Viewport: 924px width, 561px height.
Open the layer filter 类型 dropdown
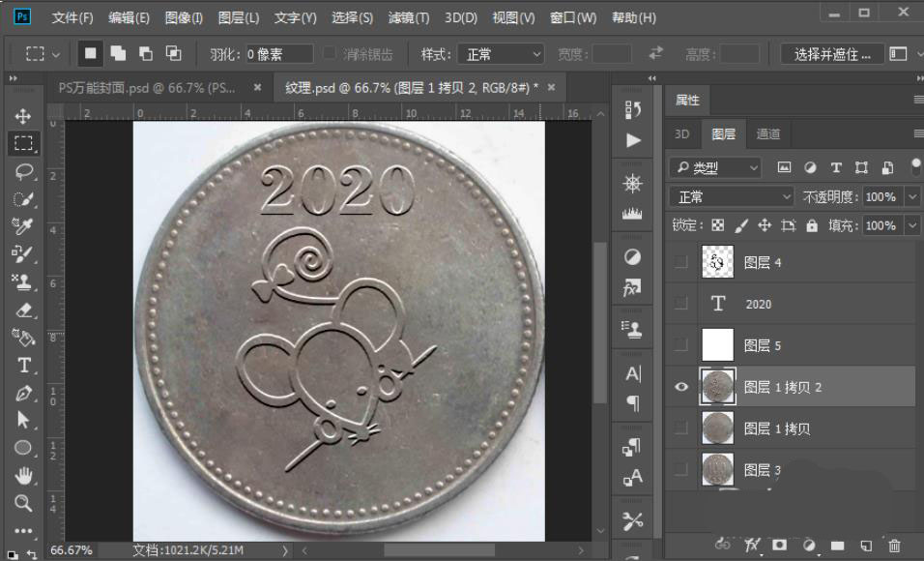pyautogui.click(x=715, y=166)
